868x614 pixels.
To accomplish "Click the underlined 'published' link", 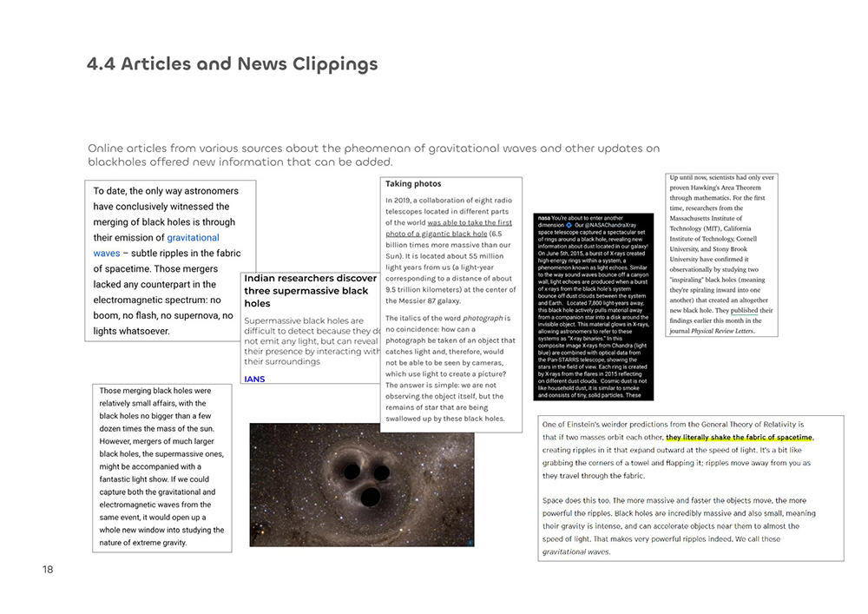I will (744, 310).
